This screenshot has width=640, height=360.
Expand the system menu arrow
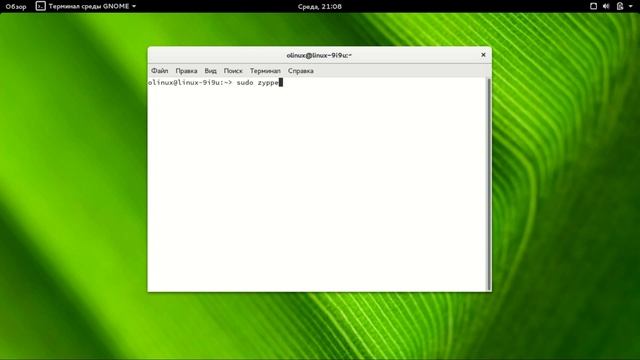[x=631, y=6]
